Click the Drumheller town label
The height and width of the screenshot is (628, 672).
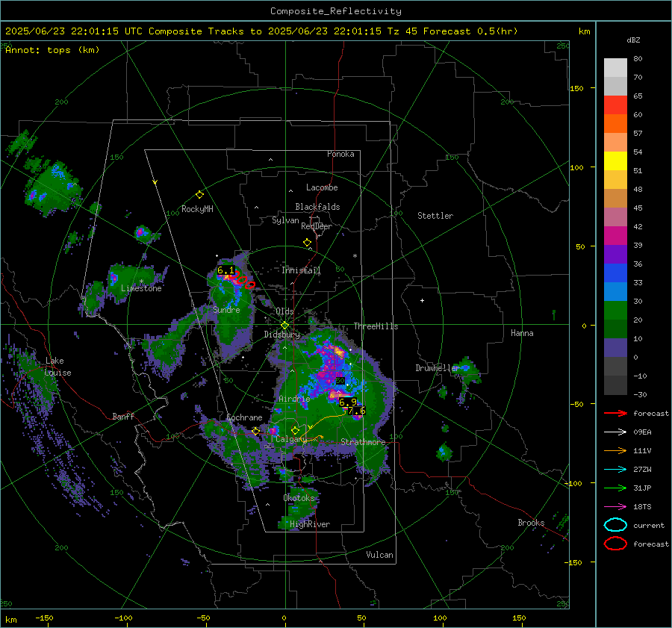coord(438,368)
